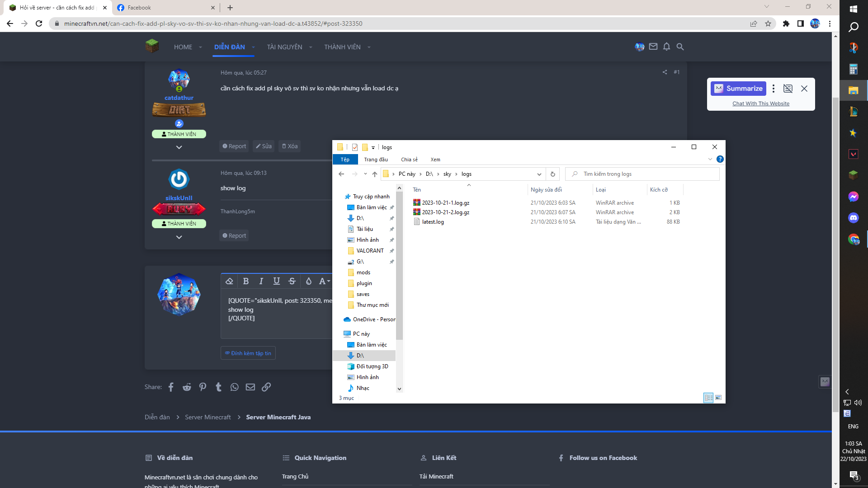Open the address bar history dropdown
Image resolution: width=868 pixels, height=488 pixels.
click(x=539, y=174)
